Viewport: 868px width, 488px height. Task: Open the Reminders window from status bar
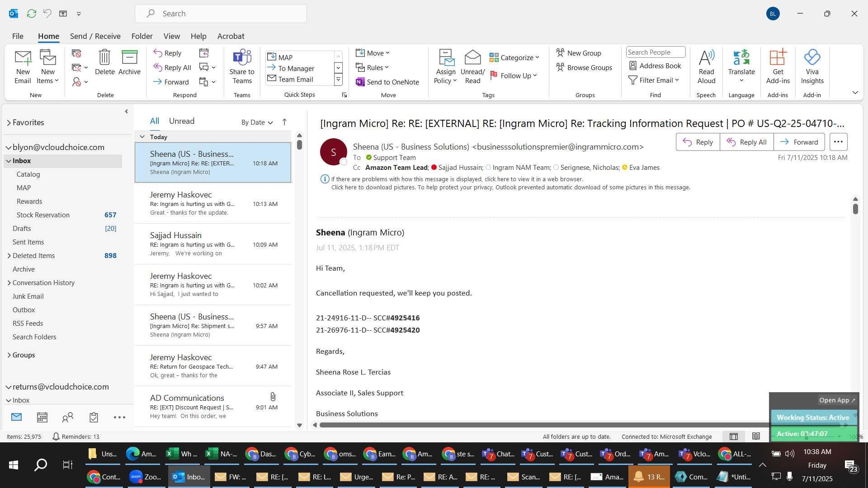click(76, 436)
